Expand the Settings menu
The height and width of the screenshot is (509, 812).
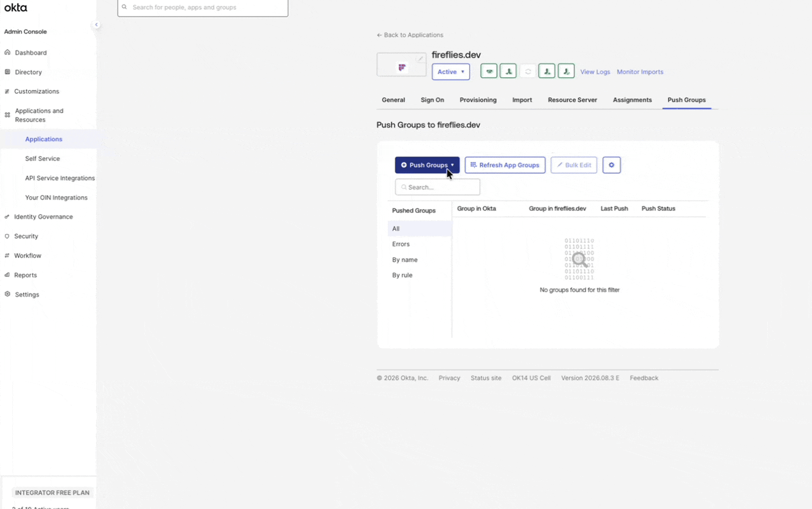tap(27, 294)
